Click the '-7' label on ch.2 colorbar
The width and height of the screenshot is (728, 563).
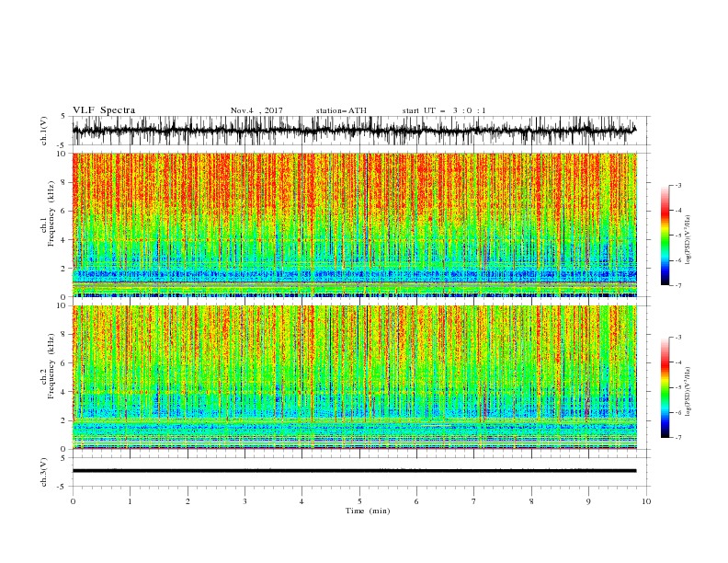677,437
